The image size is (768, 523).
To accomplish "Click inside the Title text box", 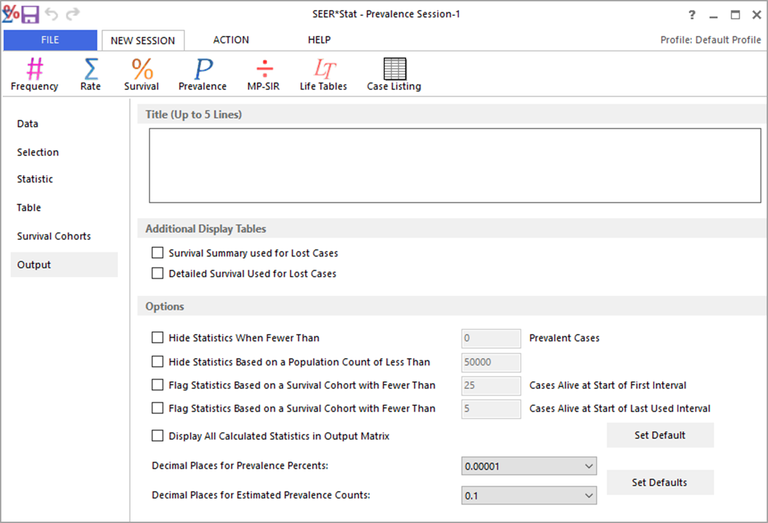I will [x=448, y=166].
